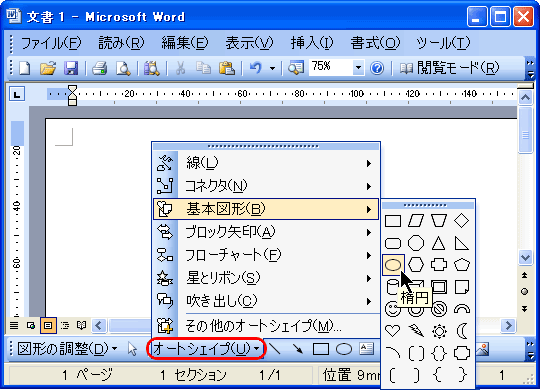Select the pentagon basic shape
Viewport: 540px width, 390px height.
click(461, 265)
